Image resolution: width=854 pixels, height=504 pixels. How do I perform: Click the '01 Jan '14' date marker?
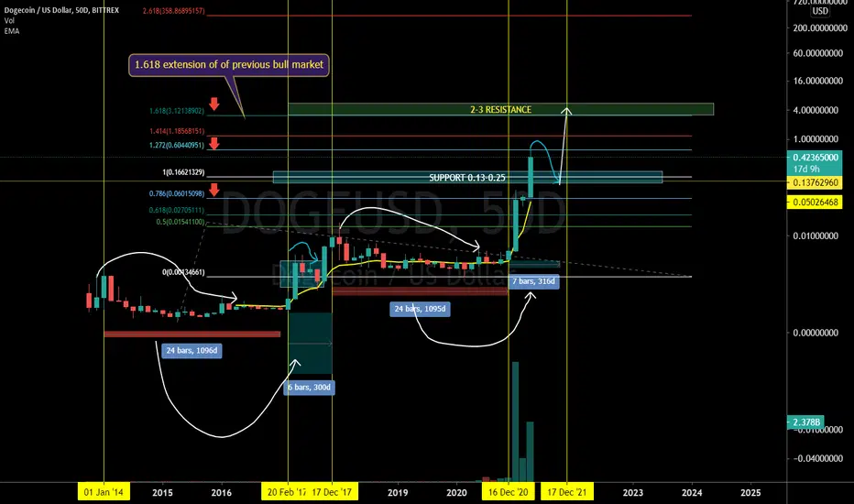point(104,493)
